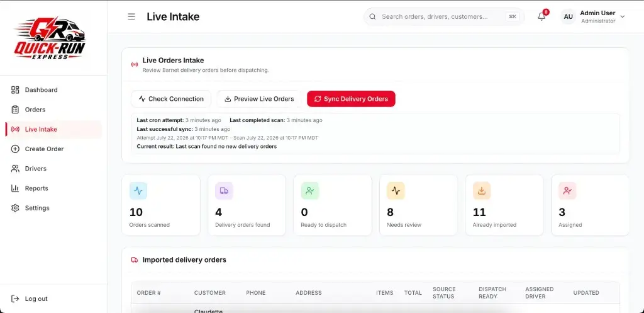Click the CUSTOMER column header
This screenshot has width=644, height=313.
[210, 293]
